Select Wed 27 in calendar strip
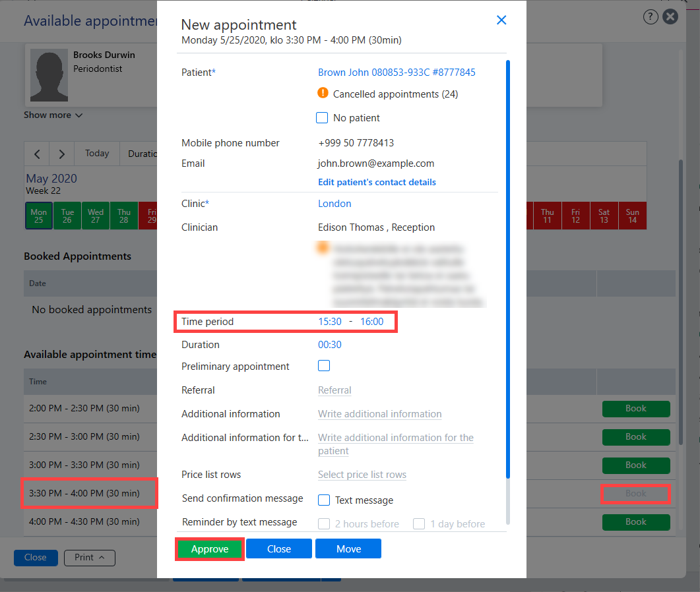This screenshot has height=592, width=700. tap(96, 216)
